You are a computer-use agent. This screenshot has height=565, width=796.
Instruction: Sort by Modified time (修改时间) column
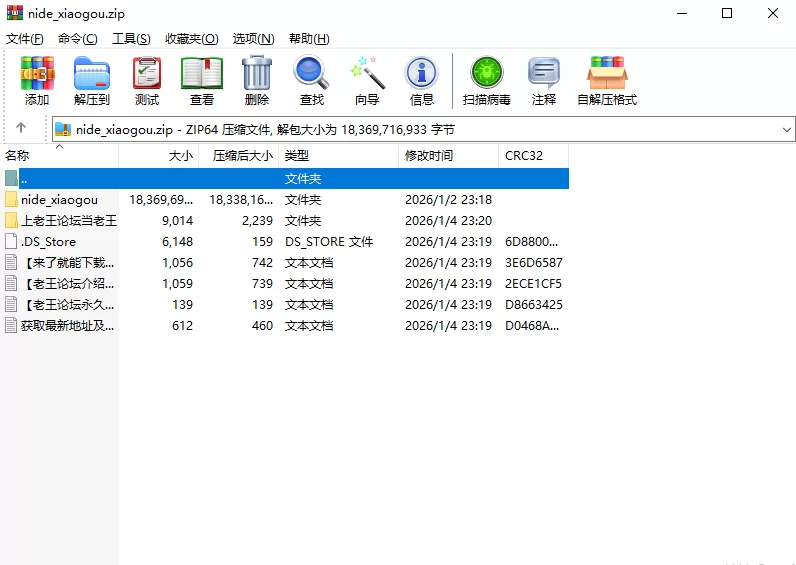[429, 156]
